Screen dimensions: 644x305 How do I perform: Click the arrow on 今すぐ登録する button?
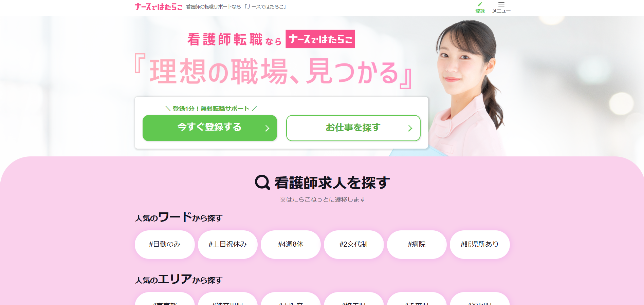[267, 128]
